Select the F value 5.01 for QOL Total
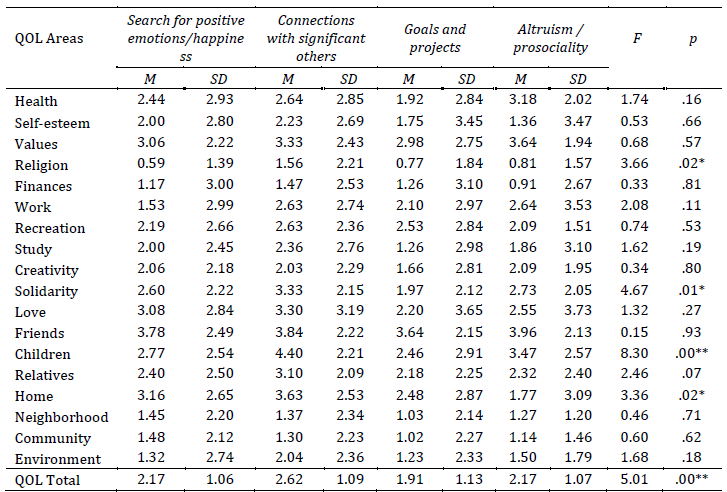 636,482
